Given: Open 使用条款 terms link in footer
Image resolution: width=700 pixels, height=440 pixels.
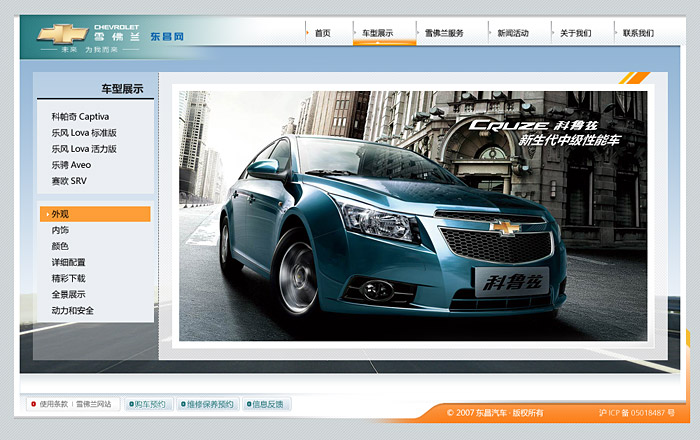Looking at the screenshot, I should coord(54,404).
